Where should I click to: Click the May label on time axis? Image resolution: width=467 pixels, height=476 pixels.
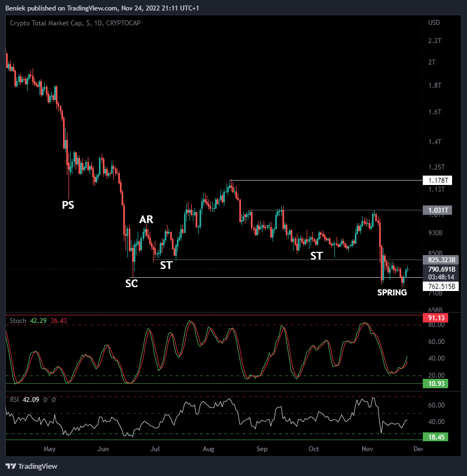(50, 449)
